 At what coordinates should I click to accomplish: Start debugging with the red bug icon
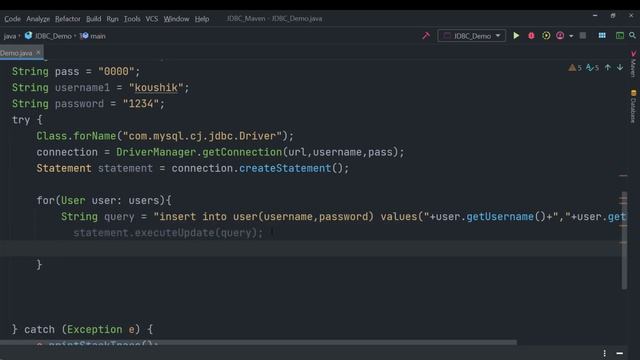click(x=531, y=36)
